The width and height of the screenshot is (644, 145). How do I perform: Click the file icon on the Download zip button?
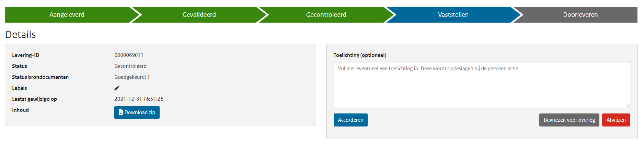[x=121, y=112]
